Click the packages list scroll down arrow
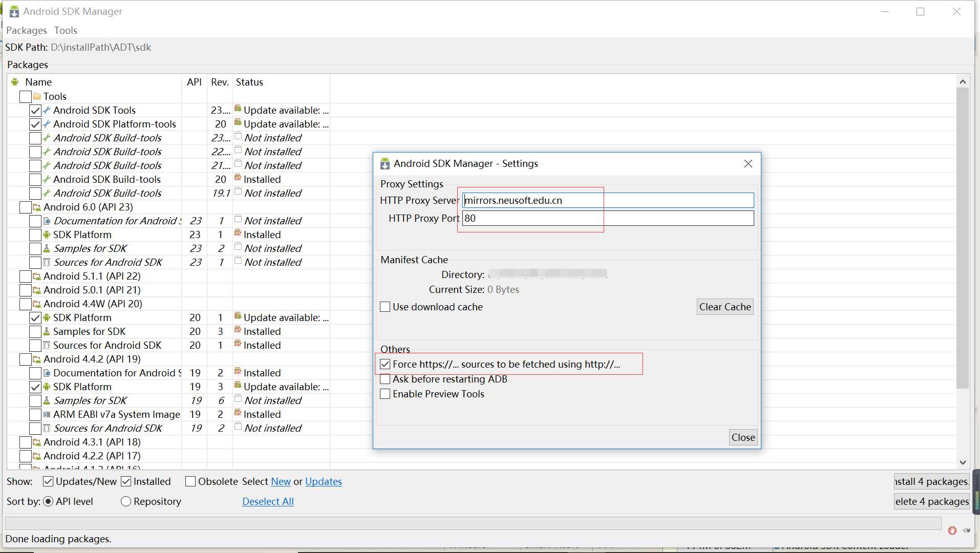This screenshot has height=553, width=980. tap(963, 462)
